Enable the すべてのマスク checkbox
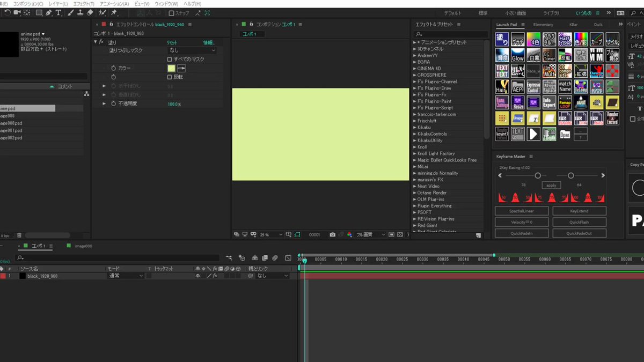This screenshot has height=362, width=644. pyautogui.click(x=170, y=59)
